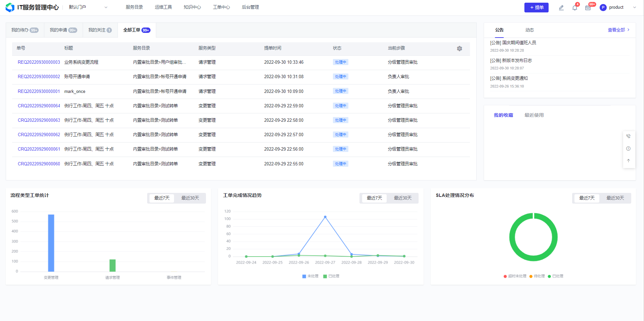Open table column settings gear
The width and height of the screenshot is (644, 321).
point(459,49)
